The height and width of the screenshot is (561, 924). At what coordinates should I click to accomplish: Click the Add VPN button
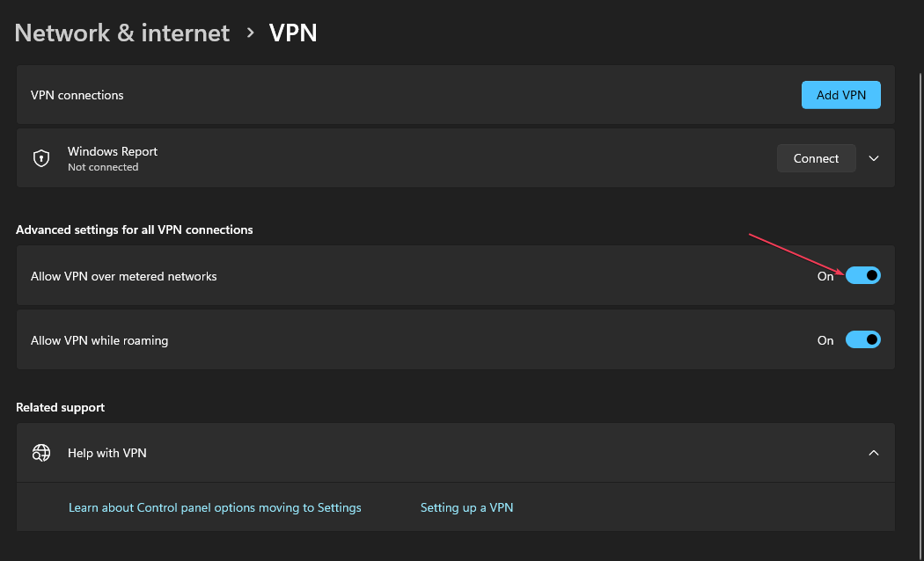(840, 94)
